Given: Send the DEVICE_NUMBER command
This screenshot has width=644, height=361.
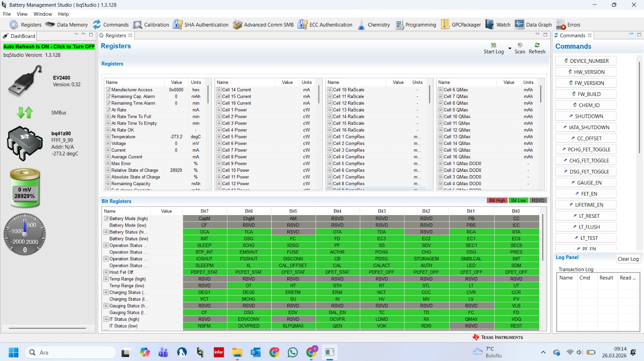Looking at the screenshot, I should point(586,61).
